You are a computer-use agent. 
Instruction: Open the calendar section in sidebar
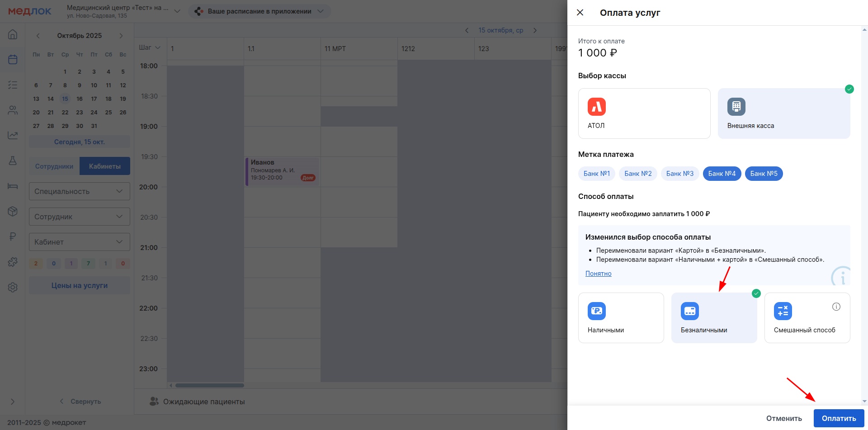click(x=13, y=59)
